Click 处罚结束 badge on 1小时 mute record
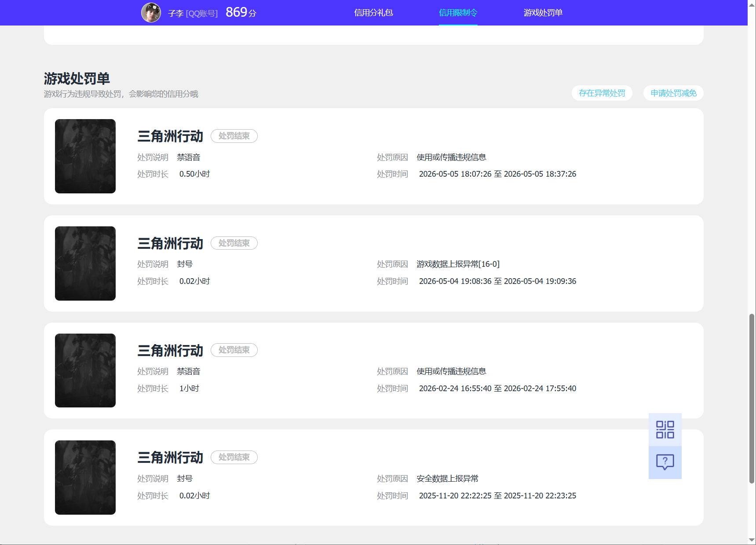The width and height of the screenshot is (756, 545). click(x=234, y=350)
